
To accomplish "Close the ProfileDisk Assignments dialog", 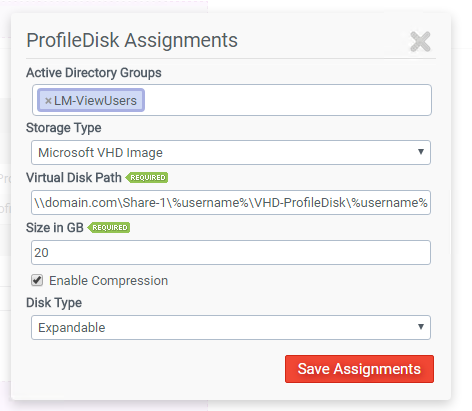I will pyautogui.click(x=420, y=42).
